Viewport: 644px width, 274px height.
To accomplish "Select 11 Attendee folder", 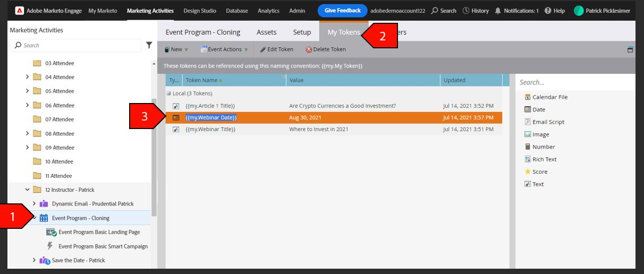I will [x=52, y=176].
